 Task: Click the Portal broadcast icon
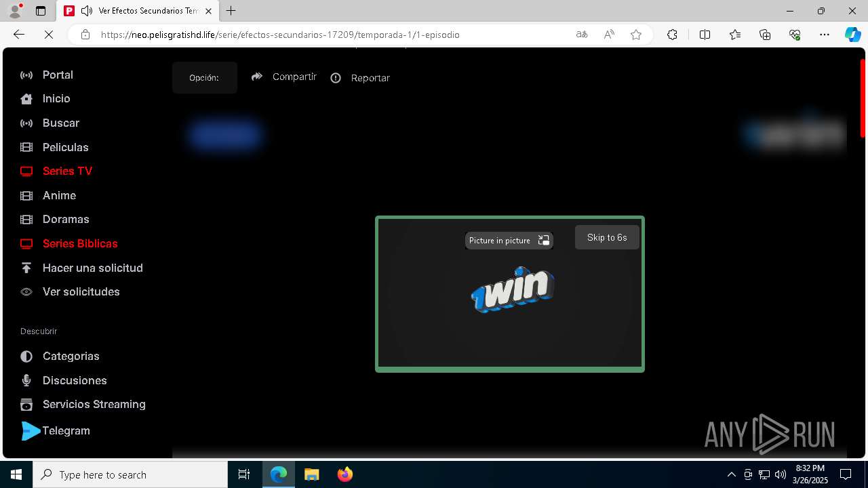(26, 75)
